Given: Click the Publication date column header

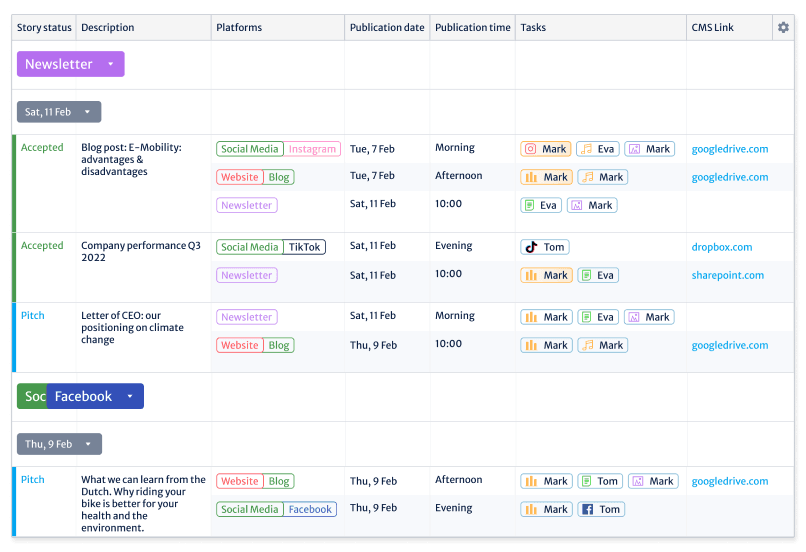Looking at the screenshot, I should [x=387, y=28].
